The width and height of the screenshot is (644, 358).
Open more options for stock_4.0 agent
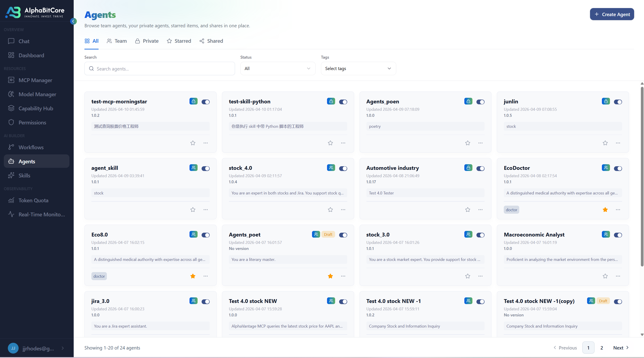point(343,210)
